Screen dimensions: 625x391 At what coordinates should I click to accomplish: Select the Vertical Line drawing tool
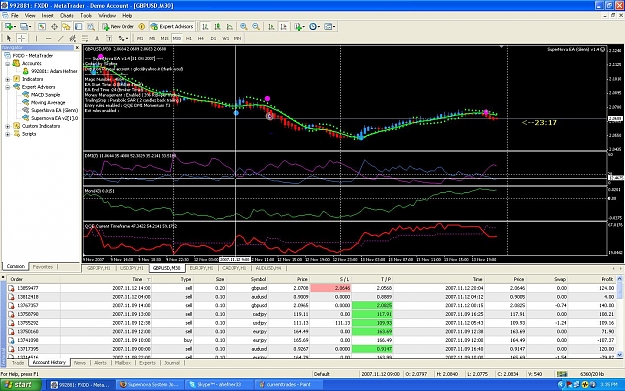tap(36, 38)
